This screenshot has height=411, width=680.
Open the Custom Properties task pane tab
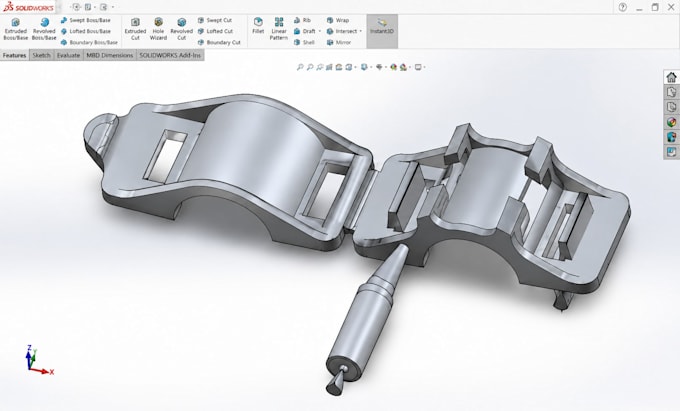click(x=671, y=137)
